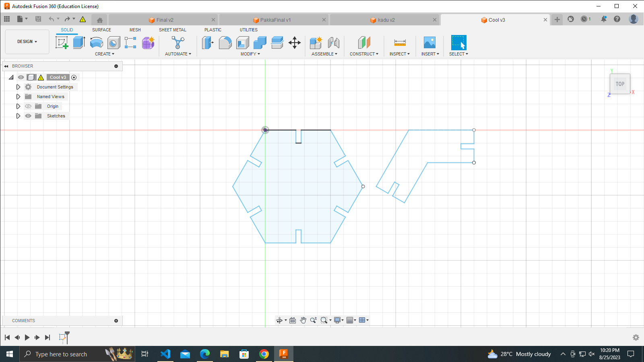644x362 pixels.
Task: Switch to the SURFACE tab
Action: [101, 30]
